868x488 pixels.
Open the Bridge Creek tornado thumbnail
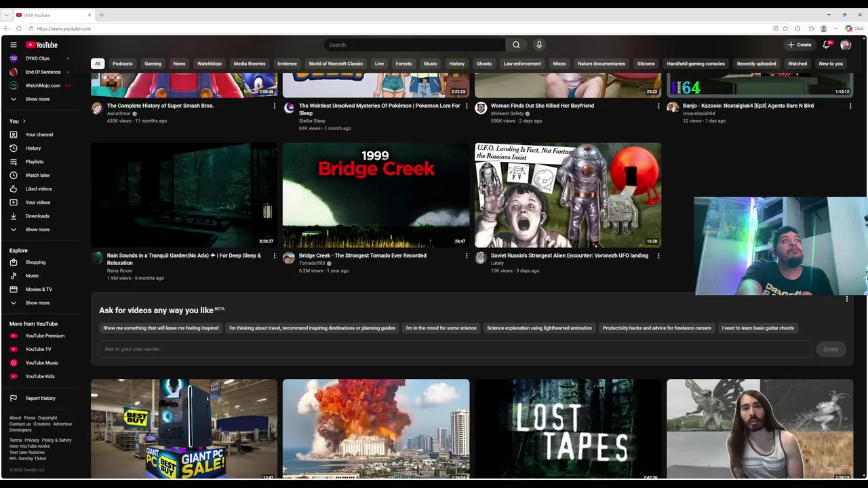coord(376,195)
